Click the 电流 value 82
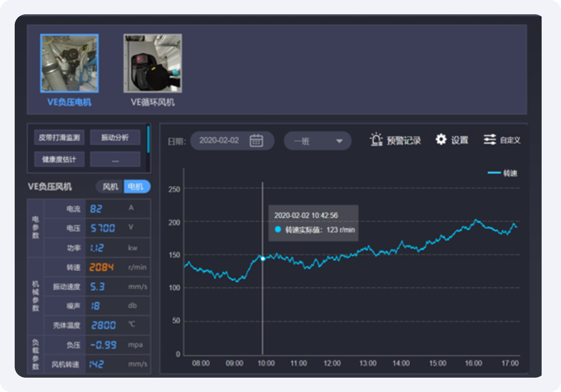This screenshot has height=392, width=561. pyautogui.click(x=96, y=209)
